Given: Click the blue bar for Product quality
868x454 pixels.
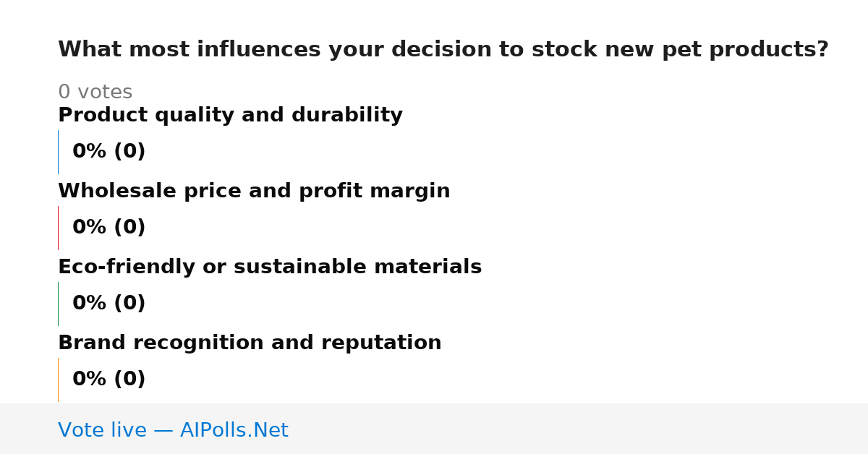Looking at the screenshot, I should pos(58,152).
